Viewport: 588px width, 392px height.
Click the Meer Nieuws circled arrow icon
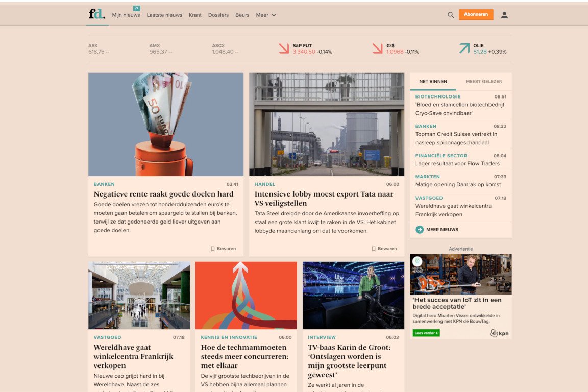pyautogui.click(x=420, y=230)
